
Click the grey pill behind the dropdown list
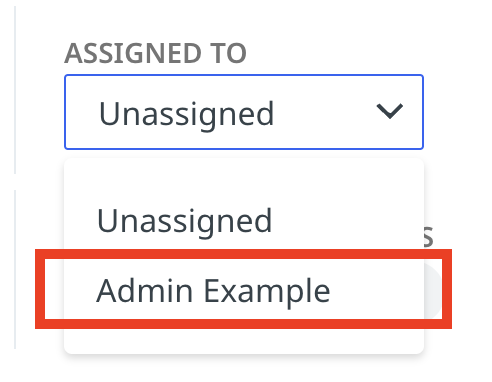(433, 289)
